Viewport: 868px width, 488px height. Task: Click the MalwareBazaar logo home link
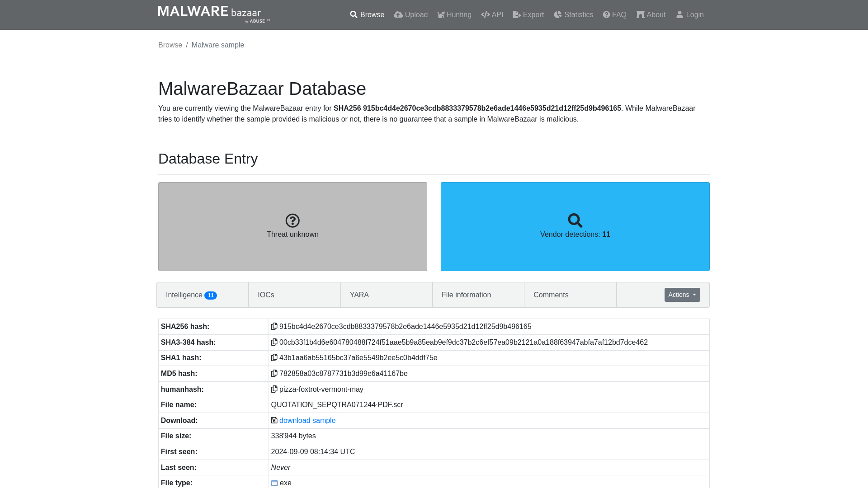(x=213, y=15)
